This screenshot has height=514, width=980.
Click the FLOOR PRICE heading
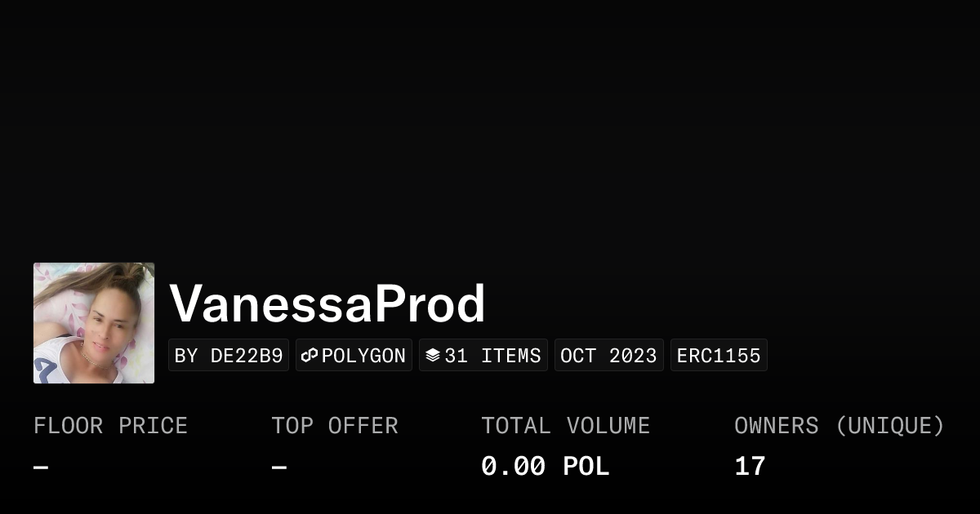(110, 426)
